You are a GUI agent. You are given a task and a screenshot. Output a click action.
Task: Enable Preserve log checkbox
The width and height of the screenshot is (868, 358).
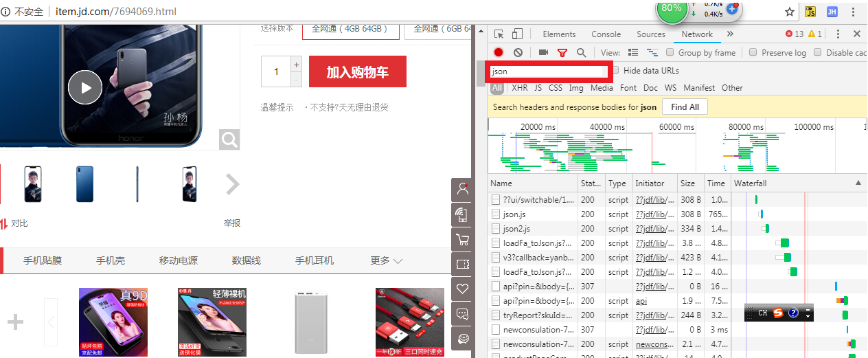coord(753,52)
